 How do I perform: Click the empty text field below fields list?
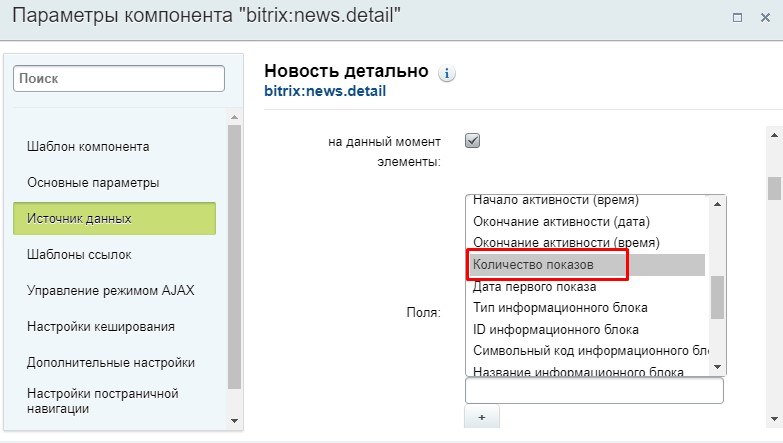[594, 391]
